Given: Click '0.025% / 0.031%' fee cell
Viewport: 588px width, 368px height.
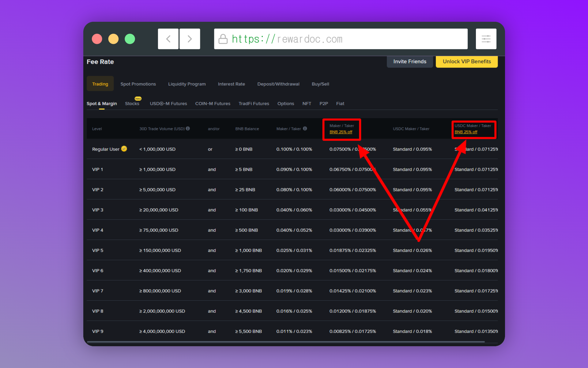Looking at the screenshot, I should tap(294, 250).
